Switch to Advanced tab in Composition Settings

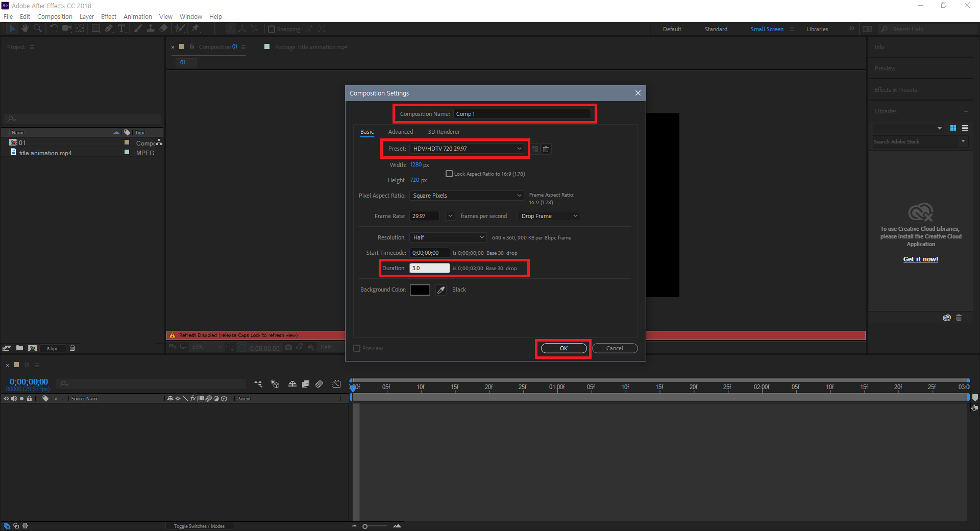point(401,132)
